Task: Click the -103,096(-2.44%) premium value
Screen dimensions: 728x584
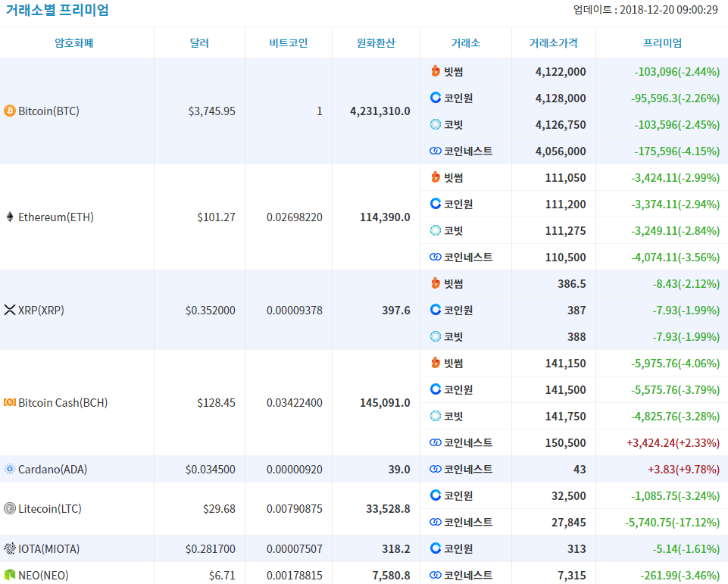Action: 677,71
